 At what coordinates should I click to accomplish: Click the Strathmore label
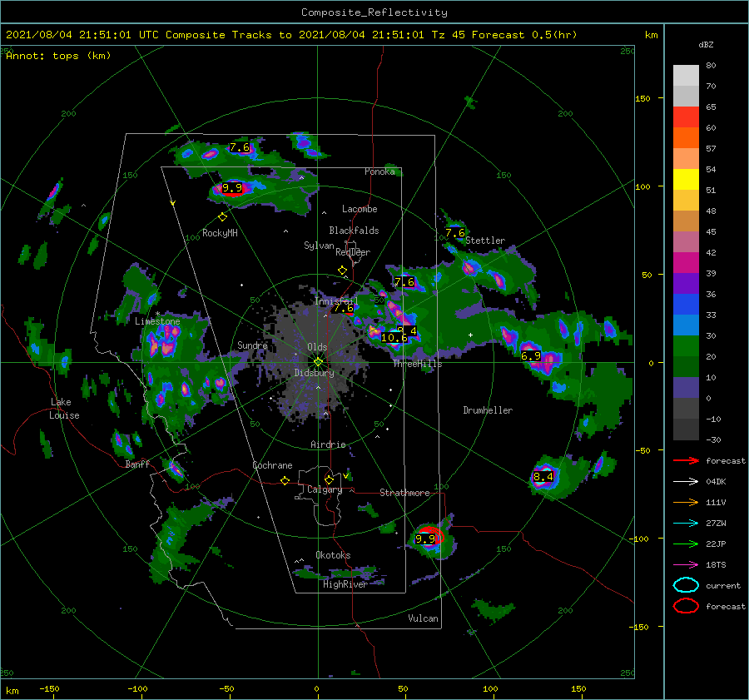pos(404,493)
